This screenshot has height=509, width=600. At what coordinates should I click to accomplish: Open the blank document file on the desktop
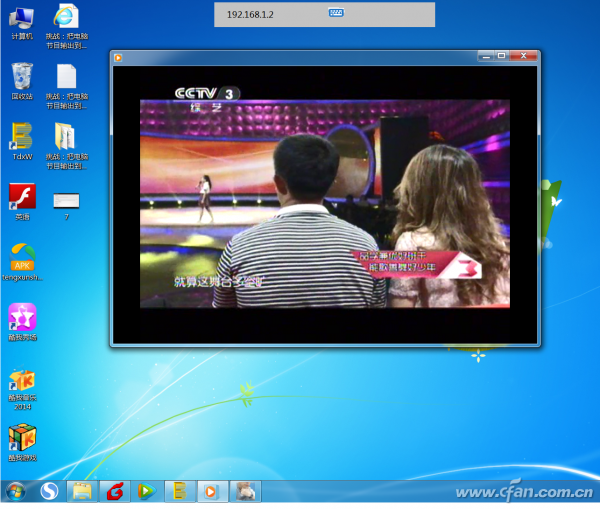coord(67,86)
